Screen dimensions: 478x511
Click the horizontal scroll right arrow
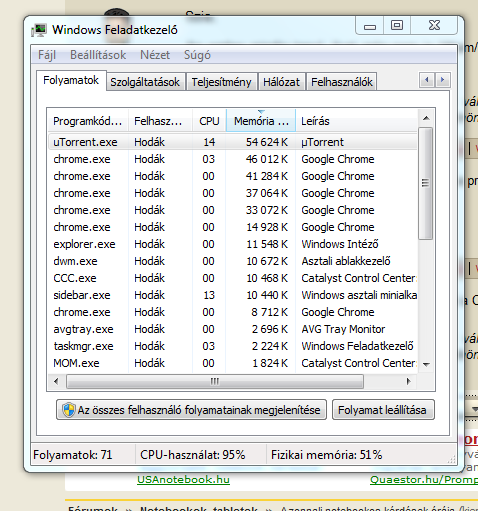click(408, 381)
